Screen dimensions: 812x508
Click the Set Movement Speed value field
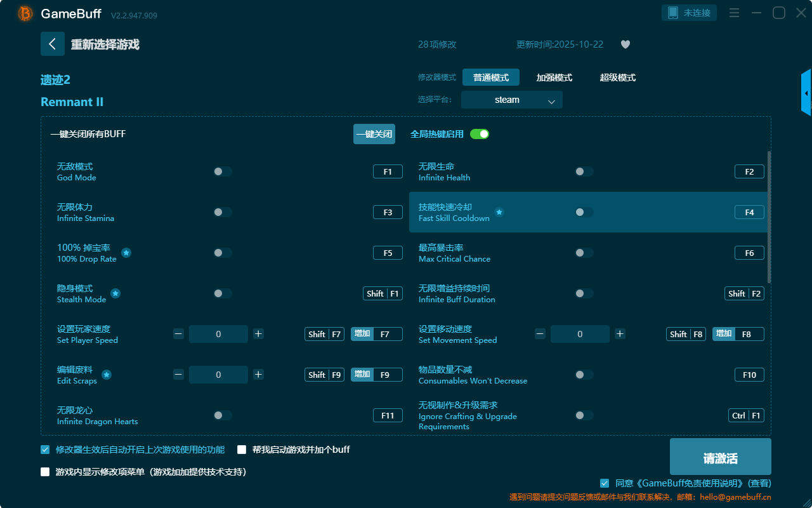tap(579, 334)
